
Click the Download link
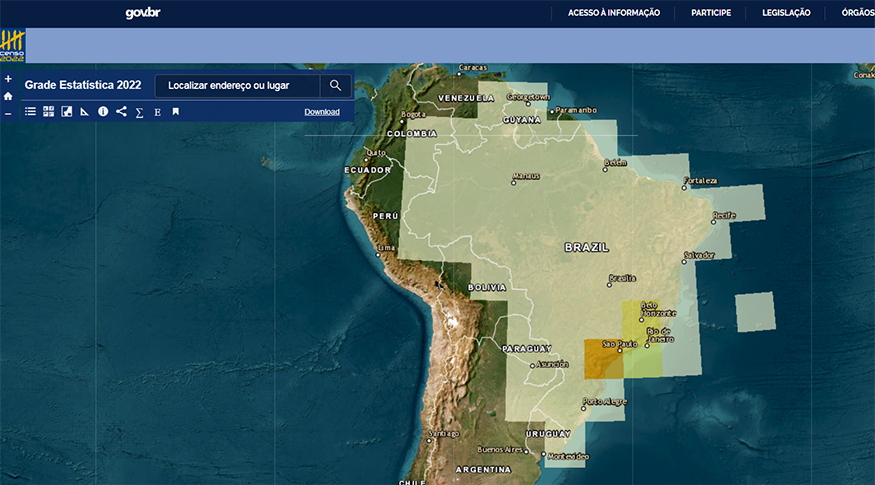pos(322,112)
